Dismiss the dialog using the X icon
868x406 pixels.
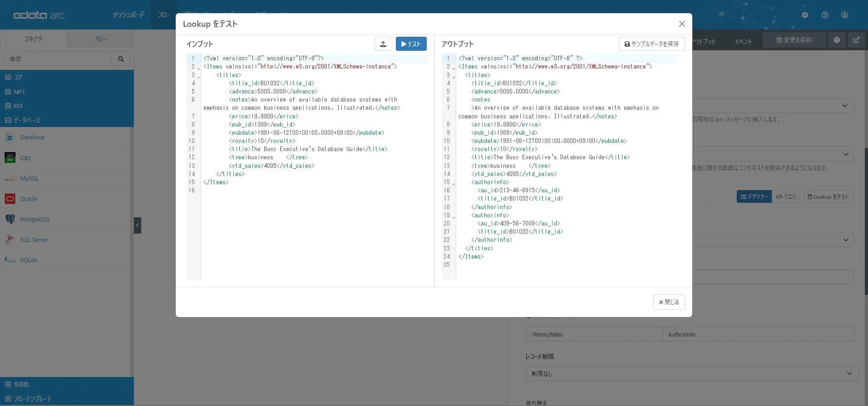pos(682,24)
